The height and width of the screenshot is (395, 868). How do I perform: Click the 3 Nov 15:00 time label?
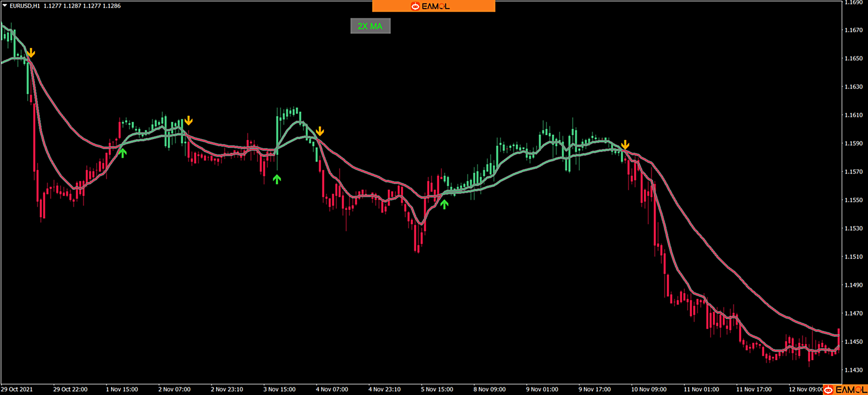pyautogui.click(x=279, y=389)
